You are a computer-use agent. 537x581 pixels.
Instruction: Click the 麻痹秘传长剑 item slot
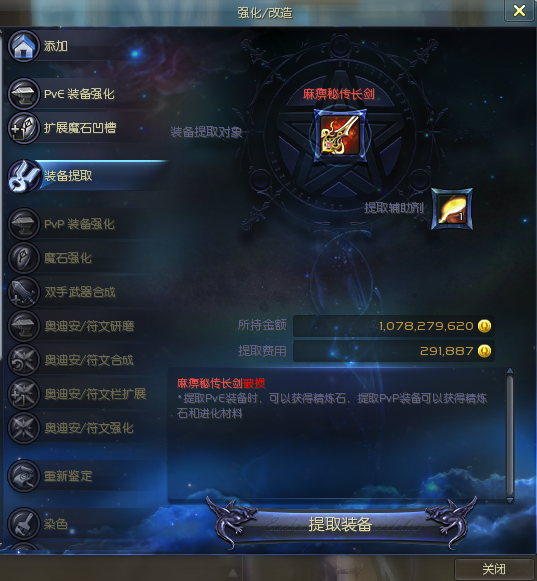(340, 135)
